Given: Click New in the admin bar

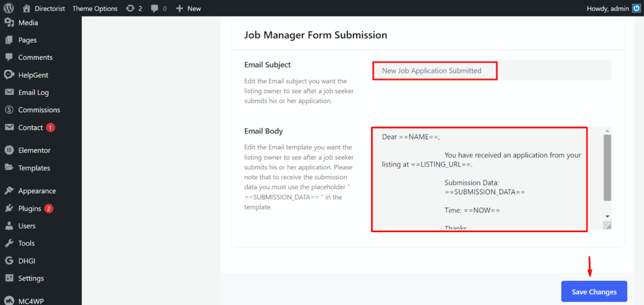Looking at the screenshot, I should pos(189,9).
